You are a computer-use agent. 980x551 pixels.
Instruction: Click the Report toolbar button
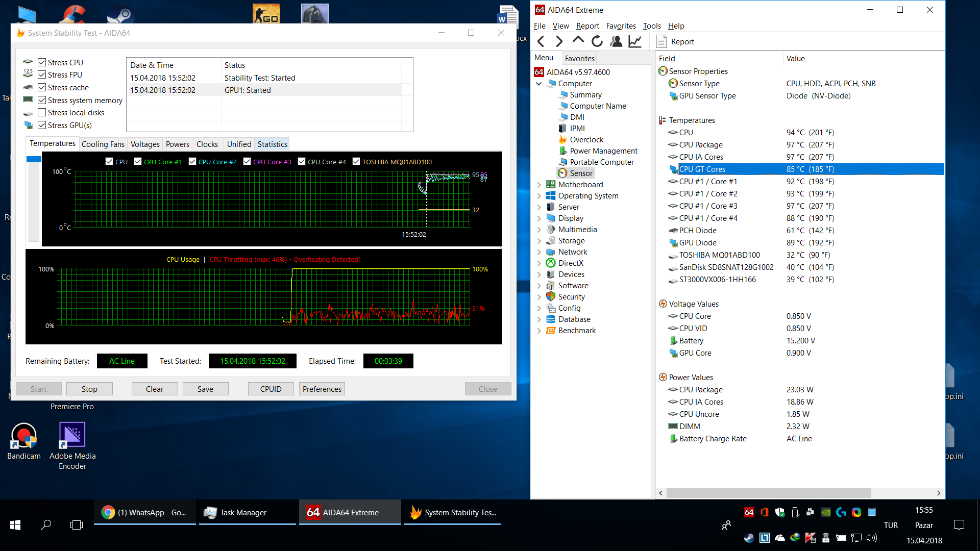click(x=675, y=41)
